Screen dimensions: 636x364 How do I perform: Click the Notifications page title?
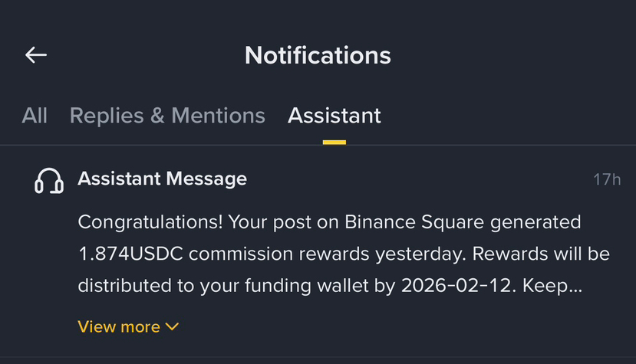pos(318,55)
